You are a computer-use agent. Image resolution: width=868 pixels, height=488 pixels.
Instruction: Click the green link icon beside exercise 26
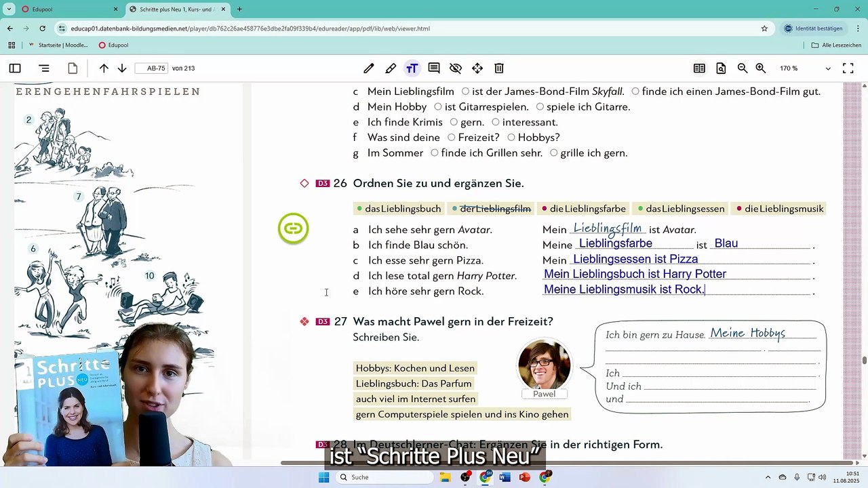pyautogui.click(x=294, y=228)
